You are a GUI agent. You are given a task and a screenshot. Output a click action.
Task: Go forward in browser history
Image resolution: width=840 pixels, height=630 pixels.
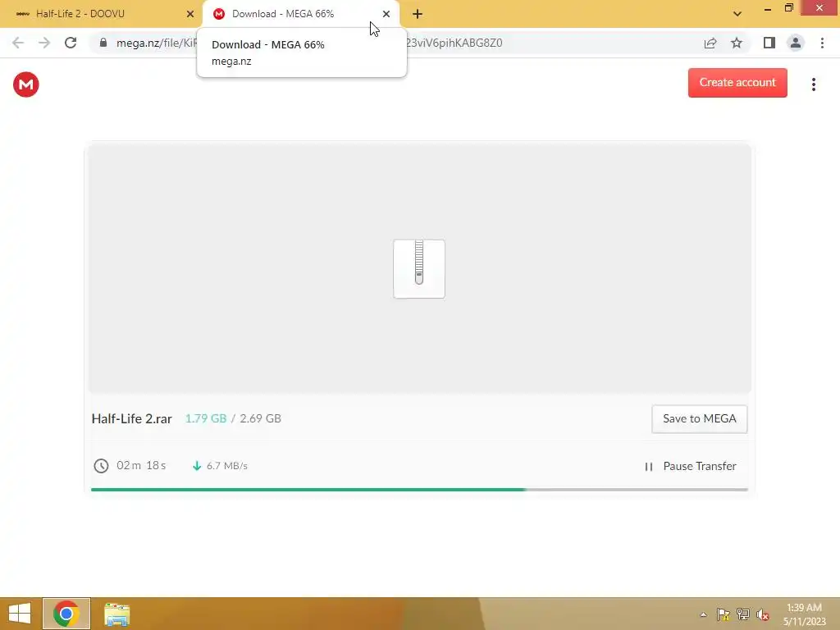44,43
